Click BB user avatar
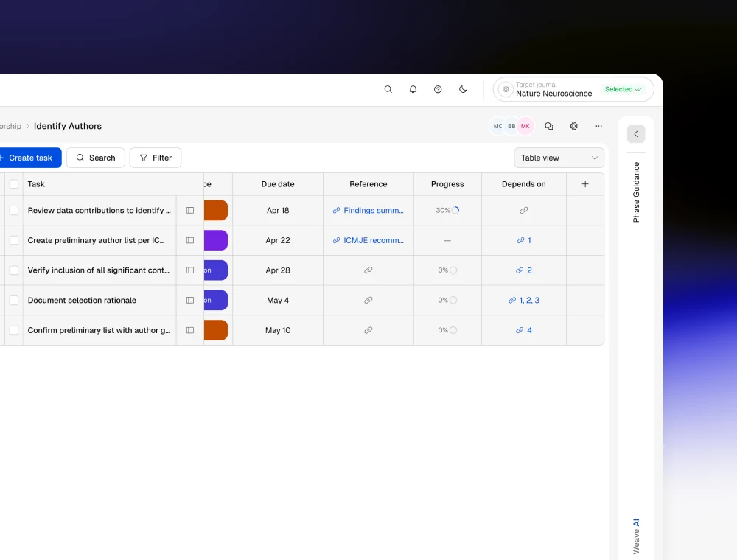737x560 pixels. (x=511, y=126)
